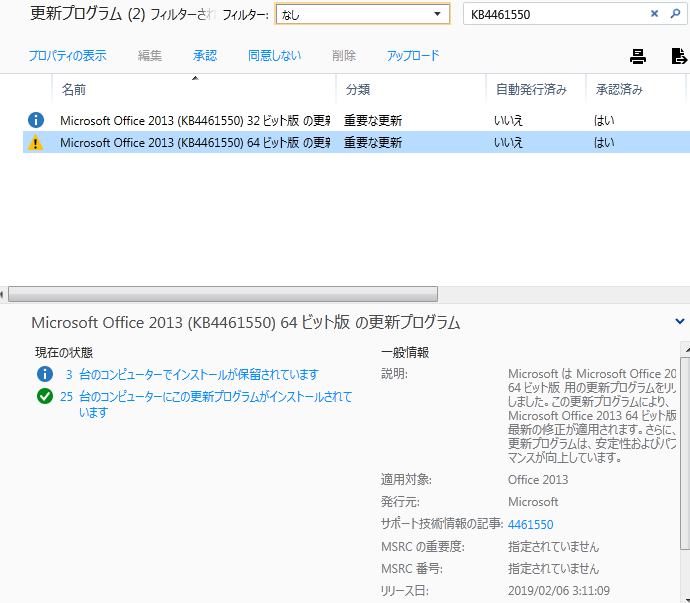
Task: Click the Office 2013 適用対象 value
Action: (538, 480)
